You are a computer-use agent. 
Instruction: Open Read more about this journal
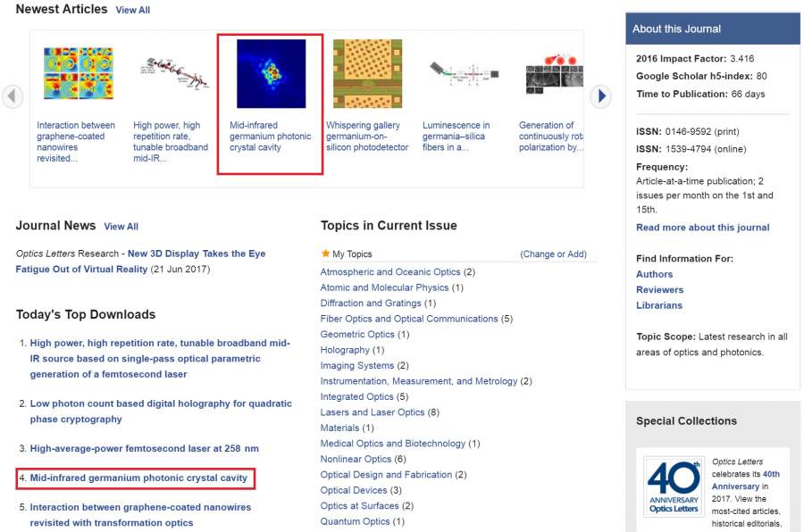pos(702,228)
